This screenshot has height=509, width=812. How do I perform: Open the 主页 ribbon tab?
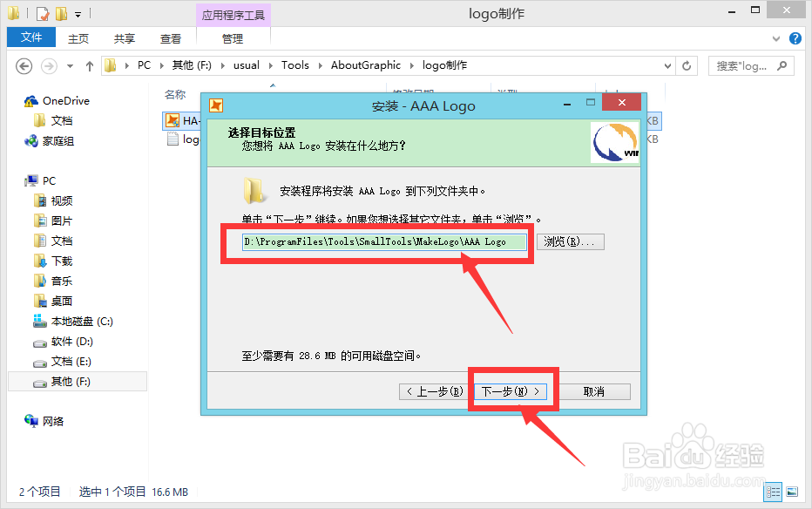[78, 38]
